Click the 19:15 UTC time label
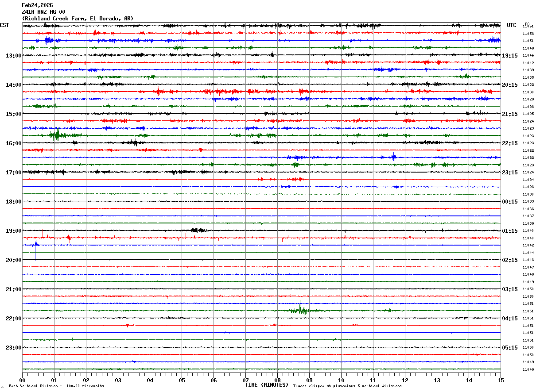The width and height of the screenshot is (536, 392). [x=510, y=56]
